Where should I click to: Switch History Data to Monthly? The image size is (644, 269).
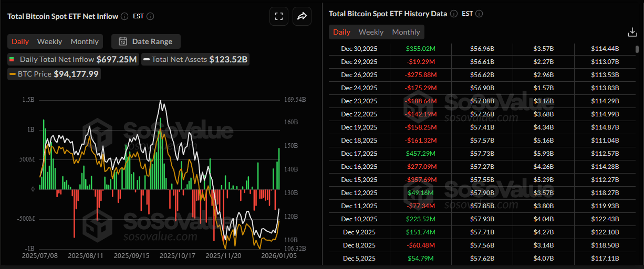tap(406, 32)
